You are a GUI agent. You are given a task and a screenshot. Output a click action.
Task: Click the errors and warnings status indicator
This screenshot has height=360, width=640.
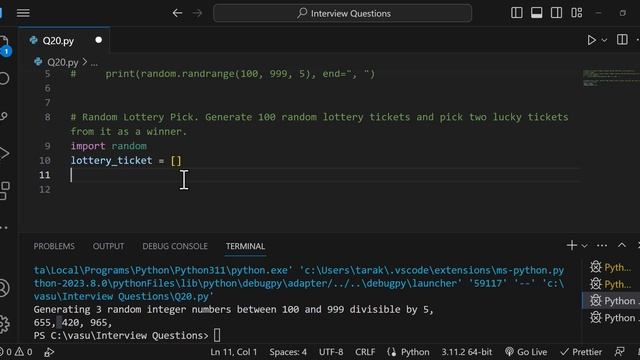pos(16,352)
